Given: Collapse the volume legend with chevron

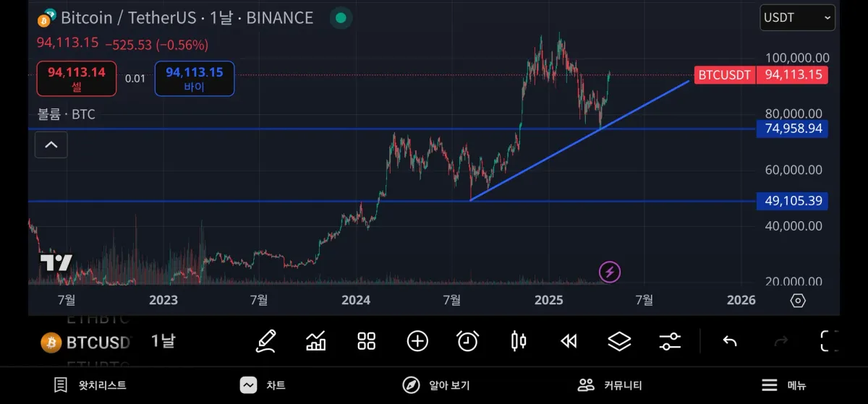Looking at the screenshot, I should click(51, 145).
